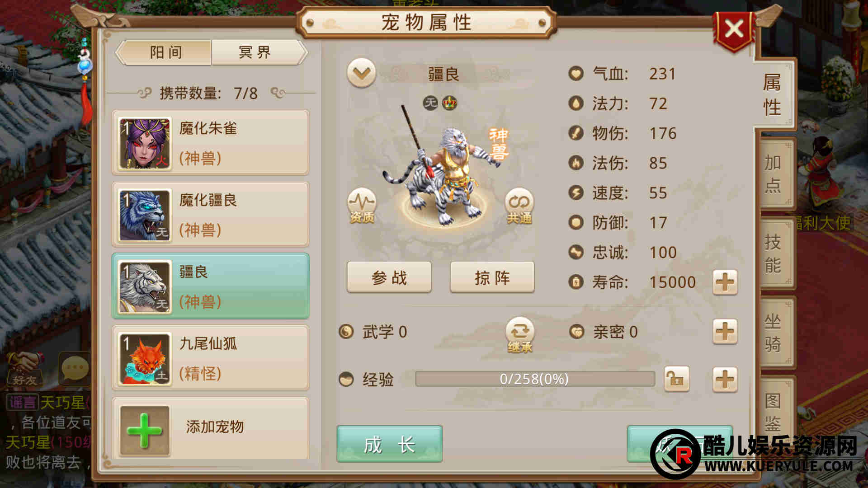
Task: Open the 共通 link icon
Action: click(x=519, y=206)
